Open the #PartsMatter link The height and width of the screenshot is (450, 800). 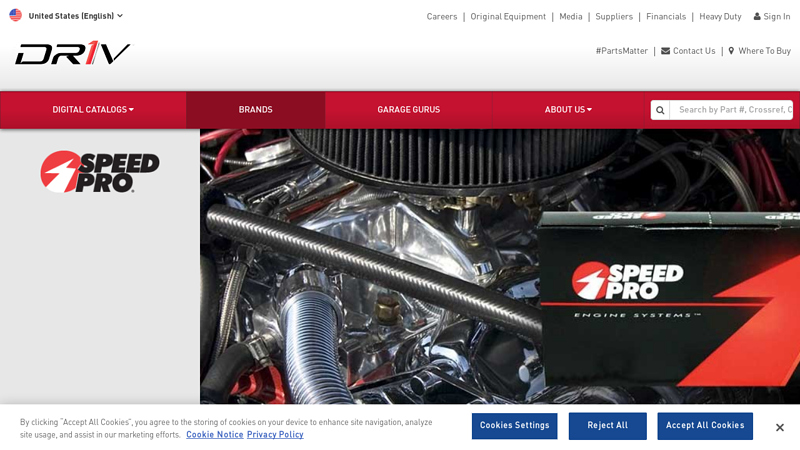tap(621, 51)
